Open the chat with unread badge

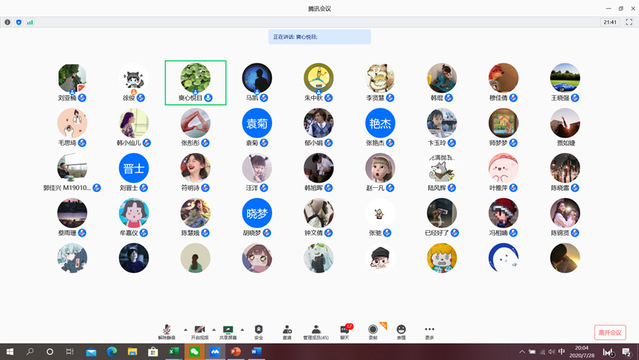[345, 332]
